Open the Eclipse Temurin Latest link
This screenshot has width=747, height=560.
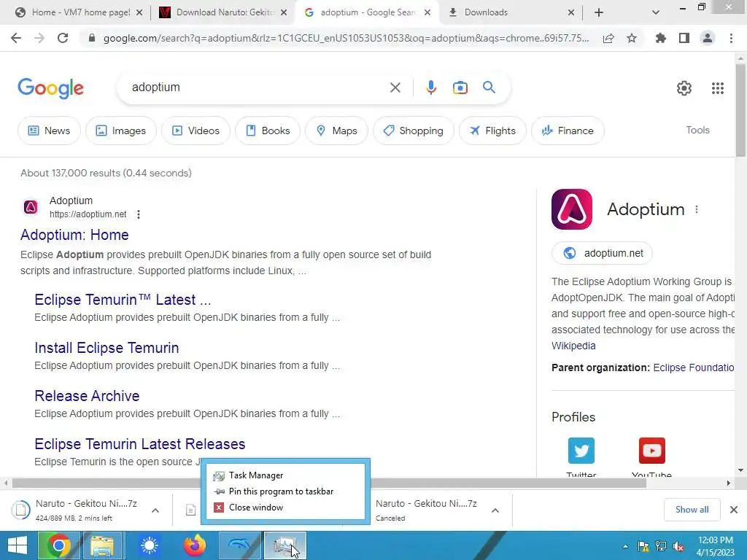pyautogui.click(x=123, y=300)
